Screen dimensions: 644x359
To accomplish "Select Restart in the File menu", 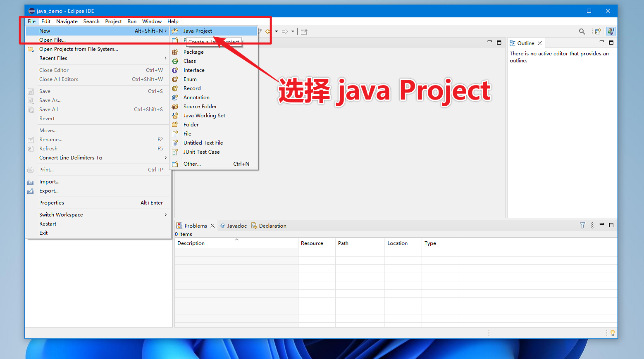I will point(98,224).
